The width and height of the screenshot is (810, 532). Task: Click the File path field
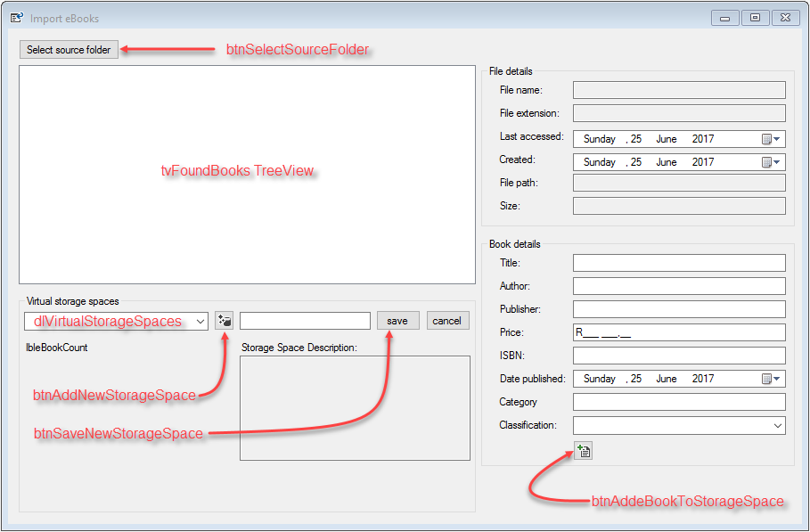[679, 183]
